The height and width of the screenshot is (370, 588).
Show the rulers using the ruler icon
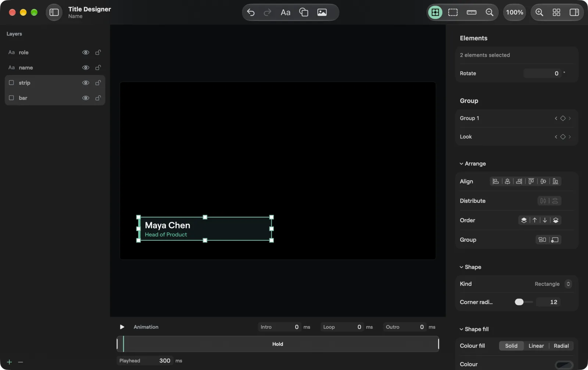[x=472, y=13]
